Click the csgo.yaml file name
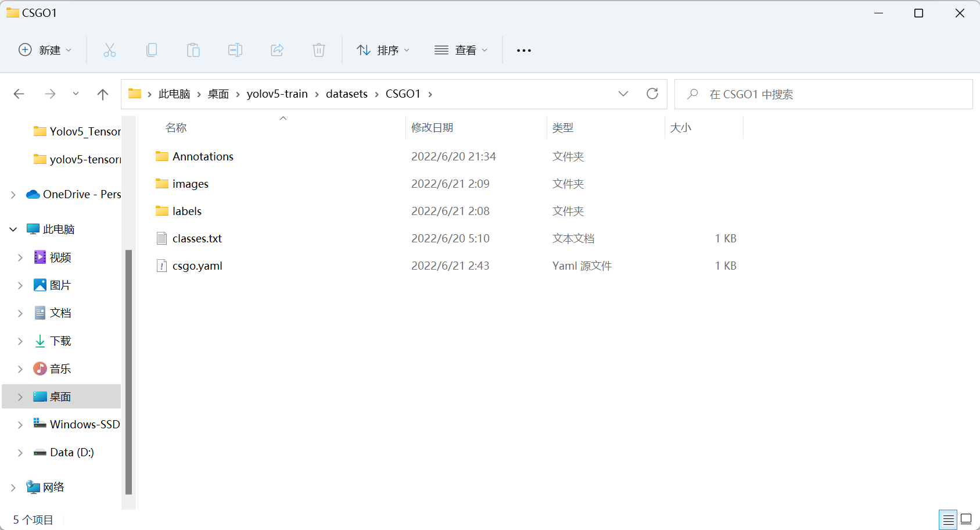 click(198, 266)
